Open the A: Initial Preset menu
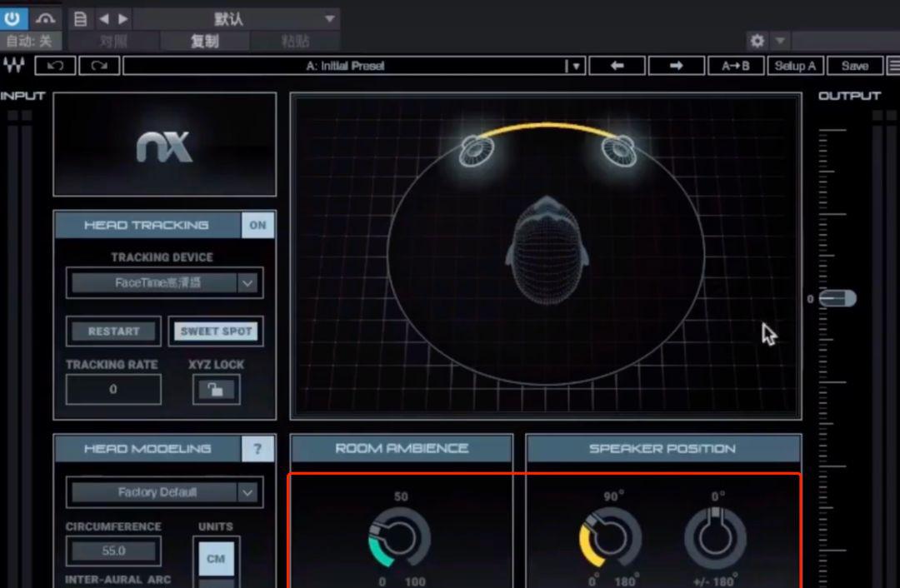The image size is (900, 588). point(354,66)
